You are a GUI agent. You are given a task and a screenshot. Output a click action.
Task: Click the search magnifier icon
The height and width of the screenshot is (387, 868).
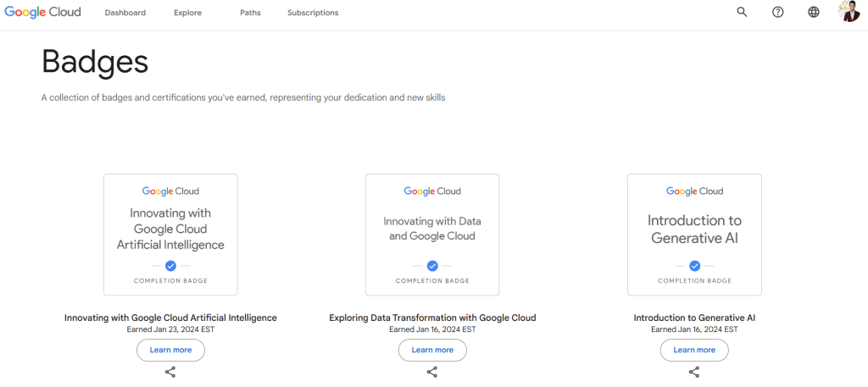tap(742, 12)
